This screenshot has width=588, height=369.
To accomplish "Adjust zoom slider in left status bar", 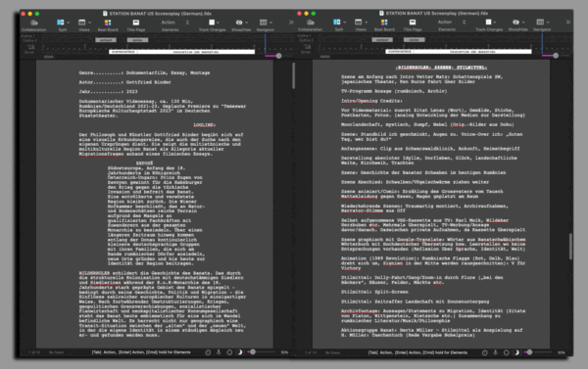I will pyautogui.click(x=253, y=352).
